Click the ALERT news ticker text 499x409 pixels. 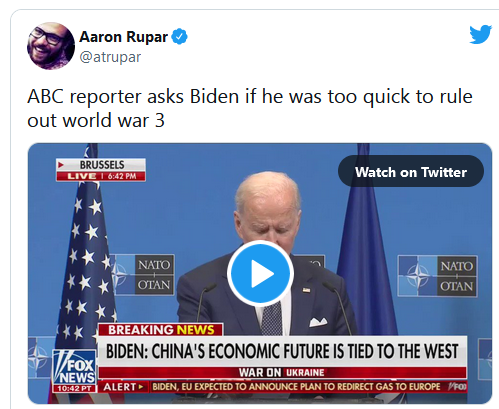click(x=296, y=387)
